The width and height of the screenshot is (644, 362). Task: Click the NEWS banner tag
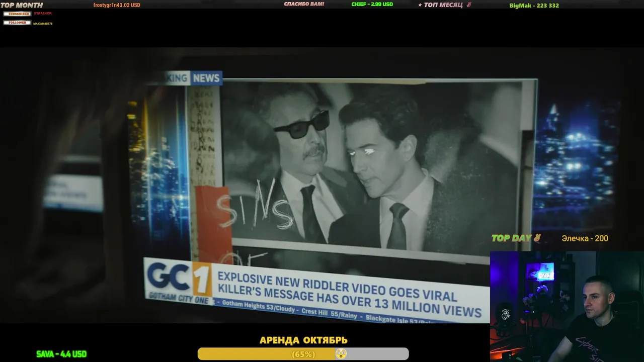pos(206,78)
